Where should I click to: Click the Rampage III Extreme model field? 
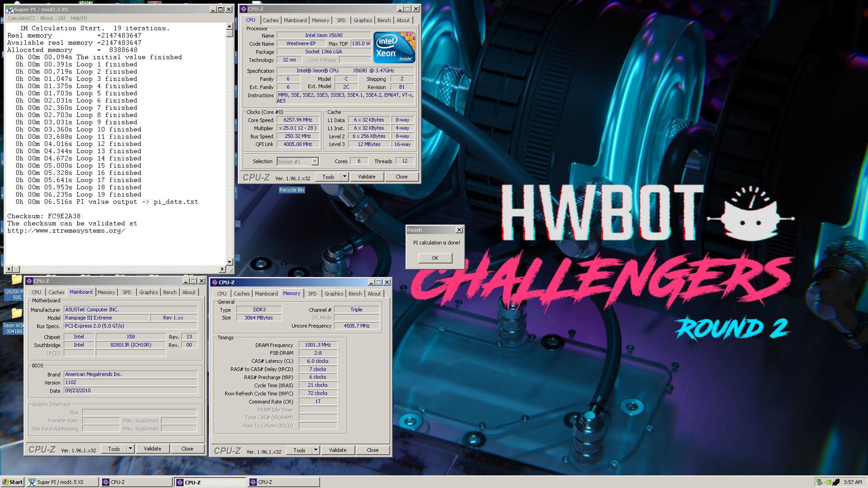pyautogui.click(x=106, y=318)
